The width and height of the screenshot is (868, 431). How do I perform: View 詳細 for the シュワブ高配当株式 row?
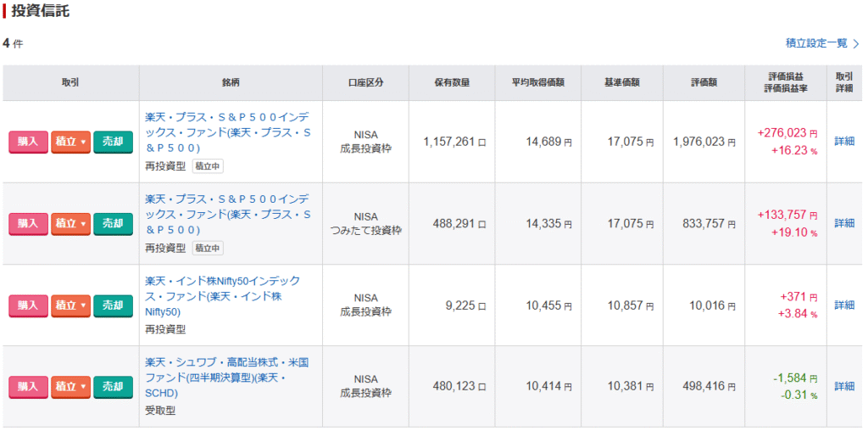click(844, 387)
